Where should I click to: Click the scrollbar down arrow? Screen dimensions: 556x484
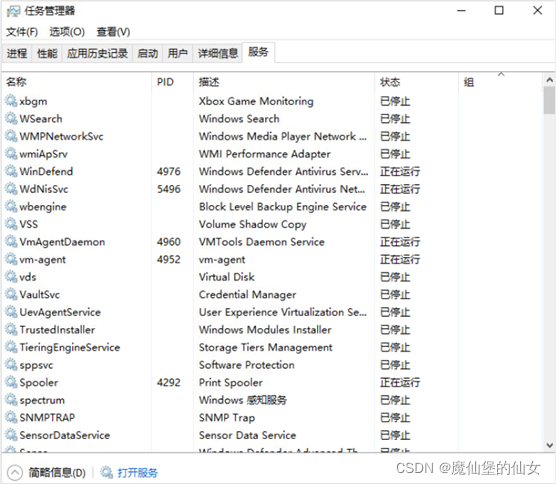(549, 445)
